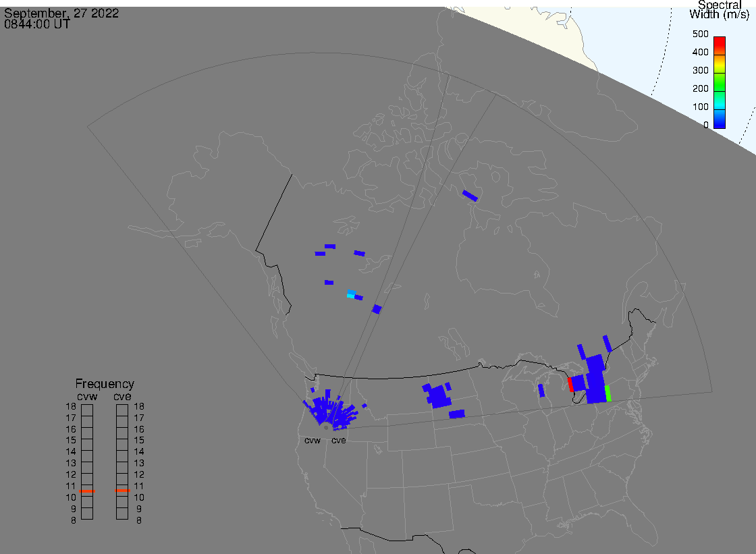Click the 12 label right of cve scale
The height and width of the screenshot is (554, 756).
point(139,475)
